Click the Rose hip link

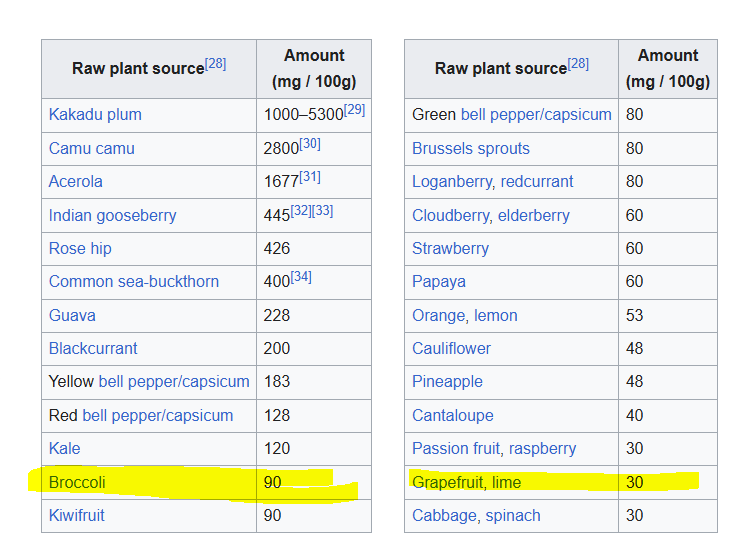80,249
